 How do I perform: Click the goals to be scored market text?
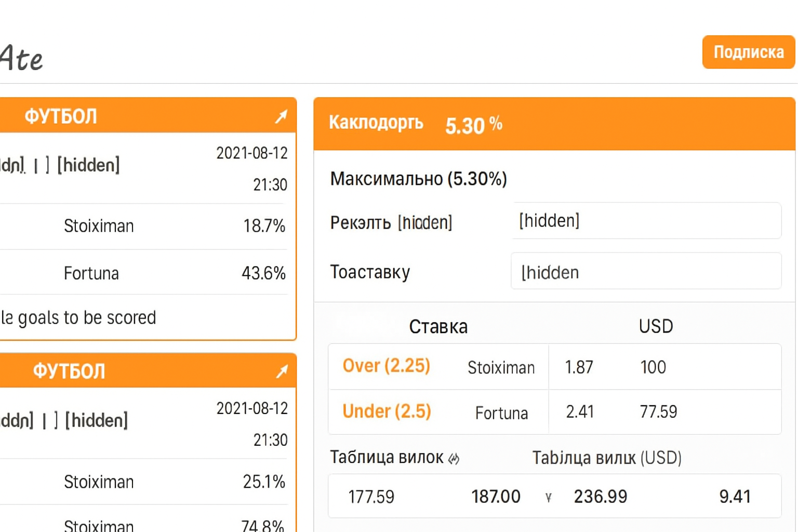tap(78, 317)
